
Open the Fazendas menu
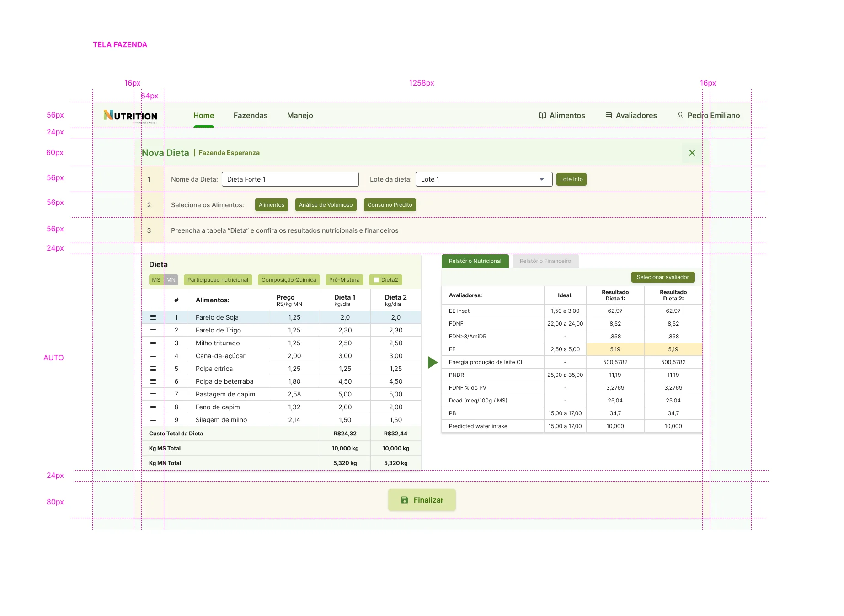(251, 116)
